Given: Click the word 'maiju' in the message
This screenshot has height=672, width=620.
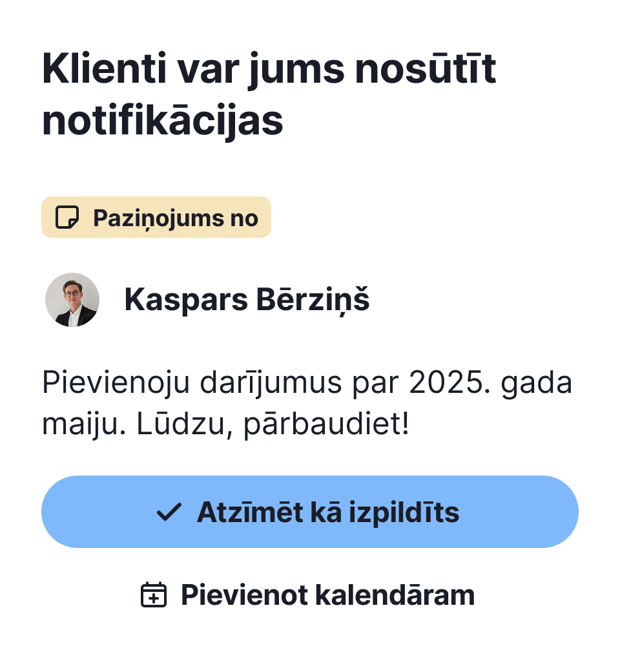Looking at the screenshot, I should 80,425.
